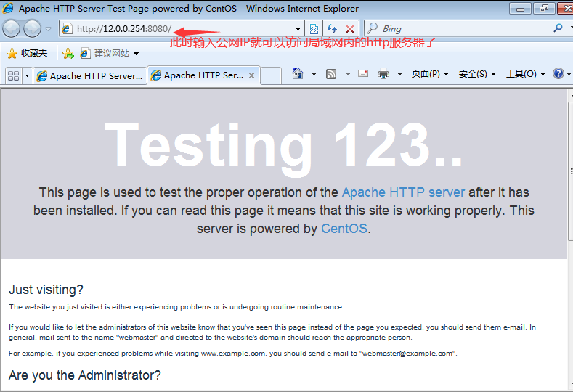Click the Internet Explorer title bar icon
Screen dimensions: 573x392
(8, 8)
